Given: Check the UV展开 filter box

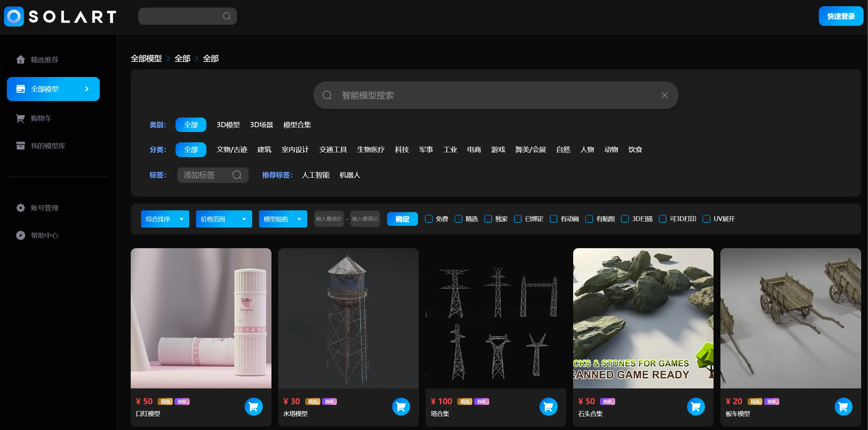Looking at the screenshot, I should [x=706, y=219].
